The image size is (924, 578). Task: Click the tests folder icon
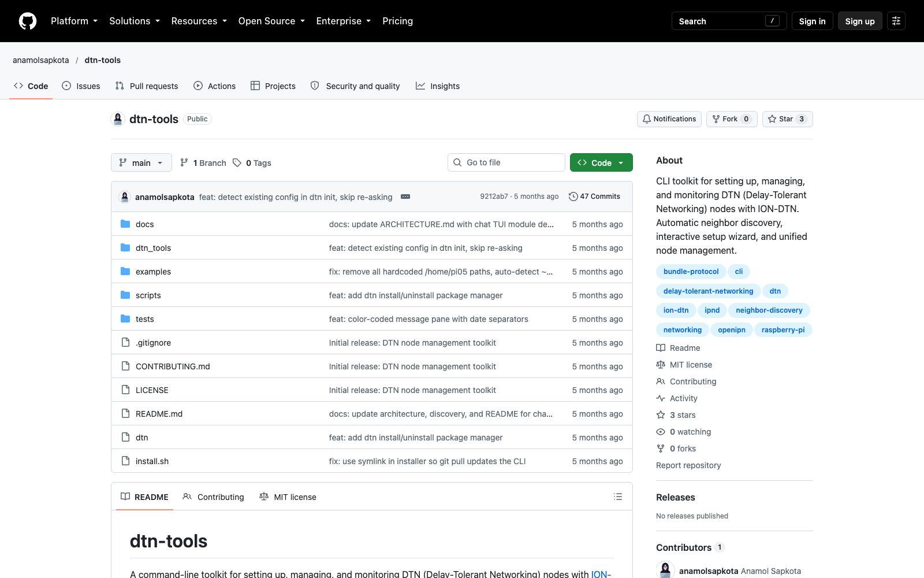[125, 318]
